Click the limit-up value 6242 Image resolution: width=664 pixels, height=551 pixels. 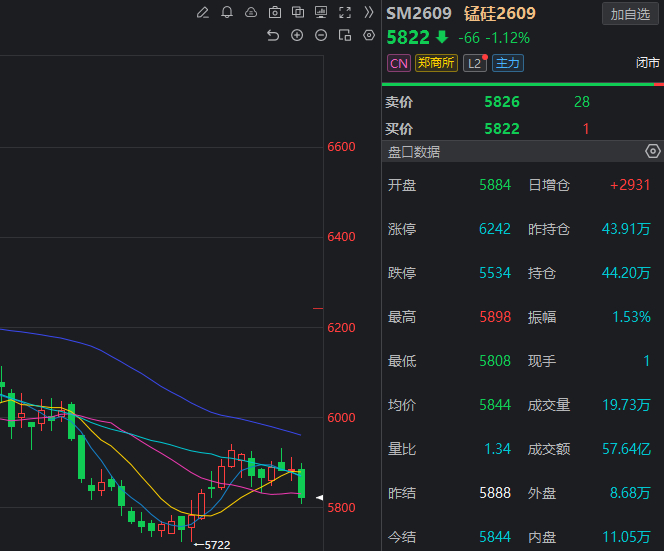tap(495, 229)
